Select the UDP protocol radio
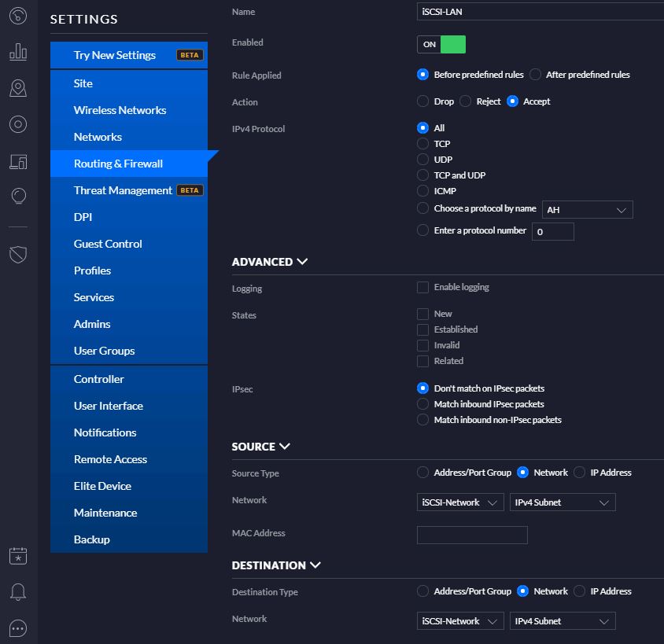This screenshot has width=664, height=644. 422,160
